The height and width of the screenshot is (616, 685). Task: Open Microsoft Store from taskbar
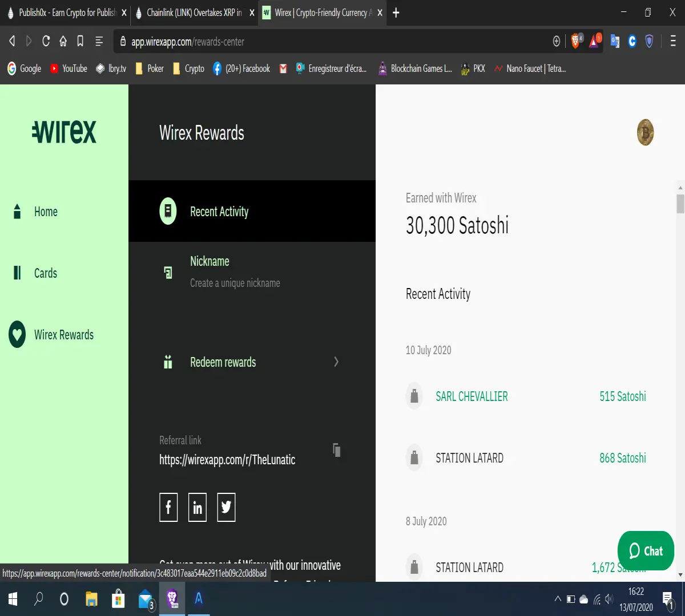tap(118, 599)
